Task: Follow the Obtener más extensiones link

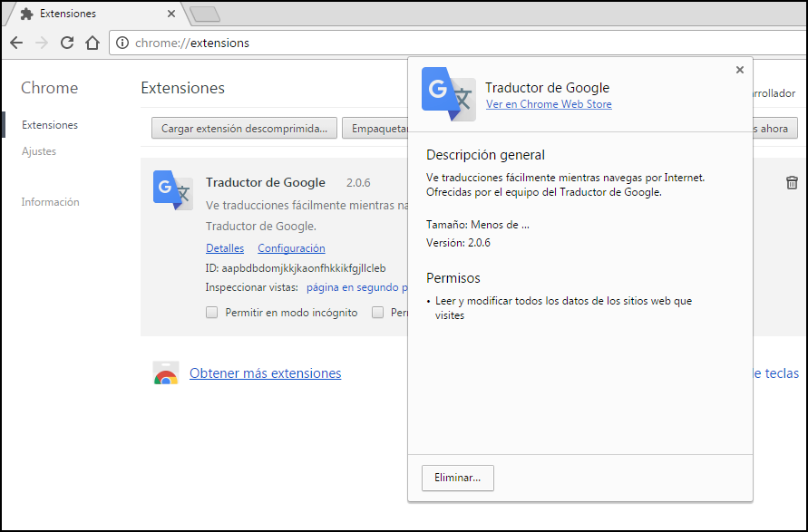Action: 265,373
